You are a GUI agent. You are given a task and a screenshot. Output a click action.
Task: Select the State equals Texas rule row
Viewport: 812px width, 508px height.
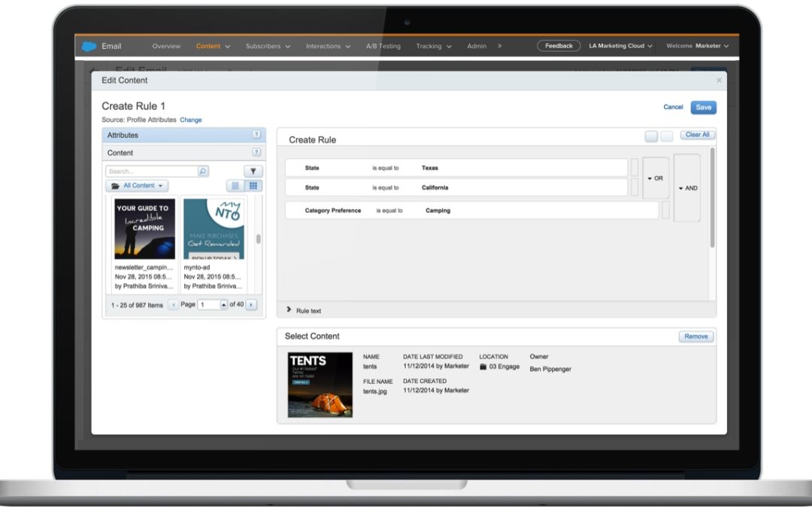click(x=456, y=168)
